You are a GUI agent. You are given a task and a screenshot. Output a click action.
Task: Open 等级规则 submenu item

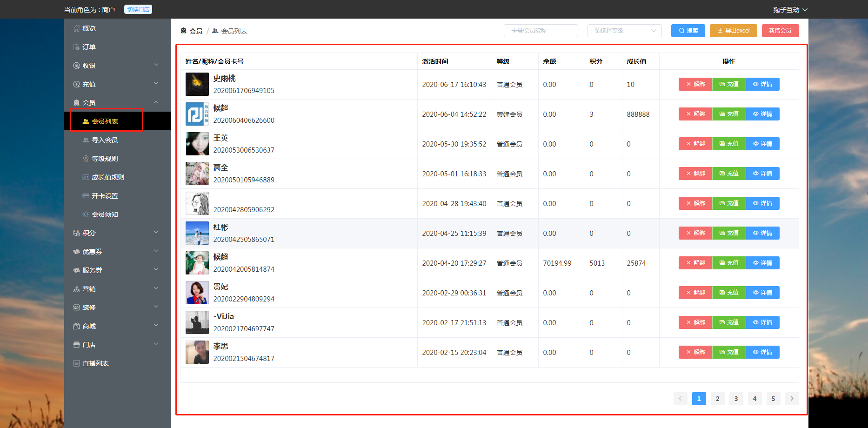tap(117, 159)
